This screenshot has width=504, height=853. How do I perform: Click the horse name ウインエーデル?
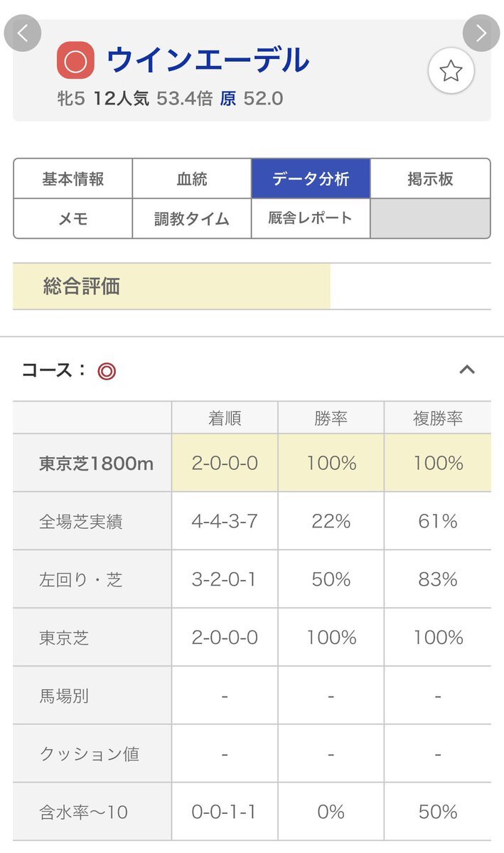pyautogui.click(x=208, y=60)
